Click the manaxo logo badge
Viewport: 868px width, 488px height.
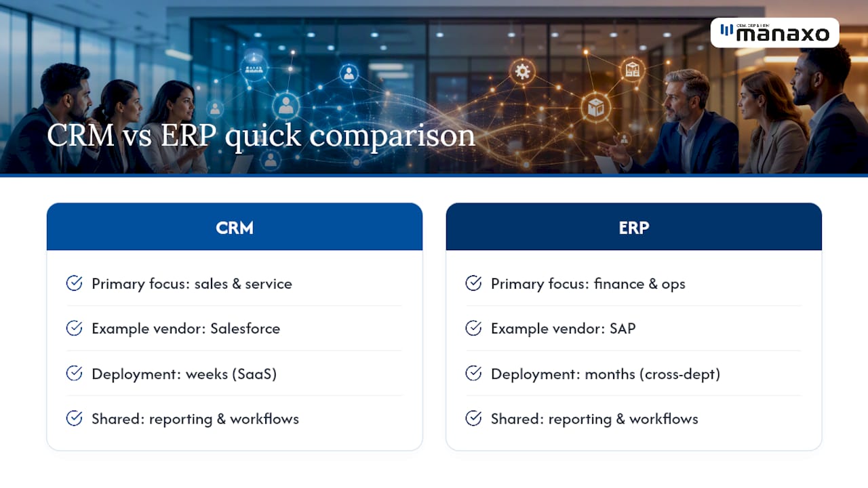click(x=775, y=33)
